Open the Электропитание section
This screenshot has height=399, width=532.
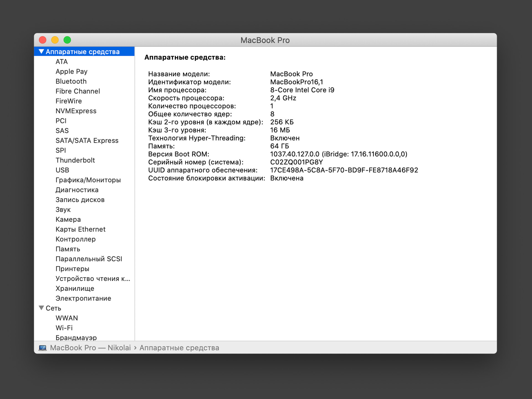coord(83,298)
